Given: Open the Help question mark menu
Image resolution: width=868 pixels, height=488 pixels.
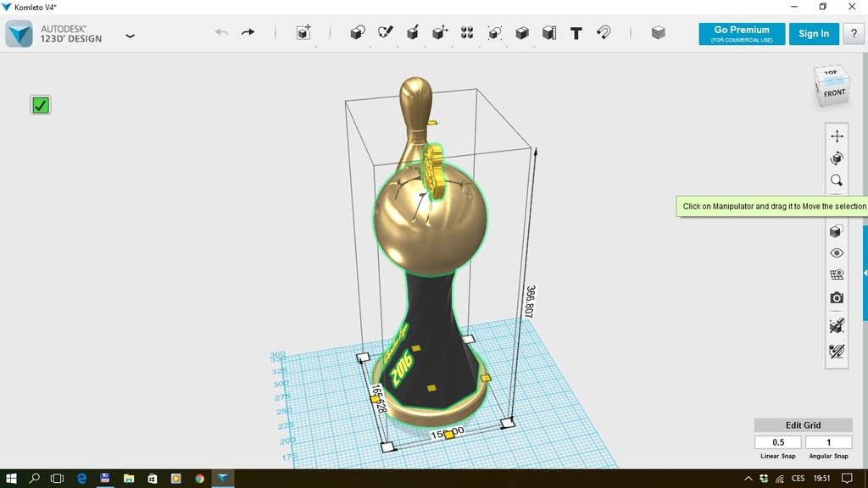Looking at the screenshot, I should 854,34.
